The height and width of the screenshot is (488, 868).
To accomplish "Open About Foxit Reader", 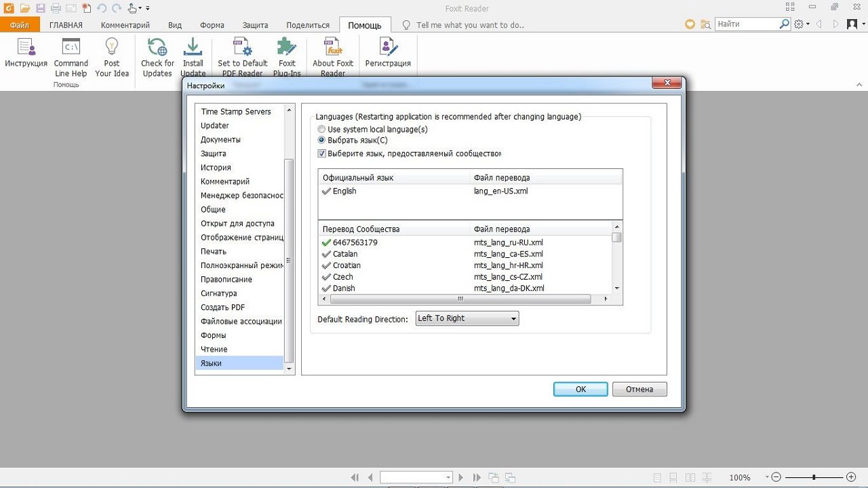I will (x=333, y=48).
